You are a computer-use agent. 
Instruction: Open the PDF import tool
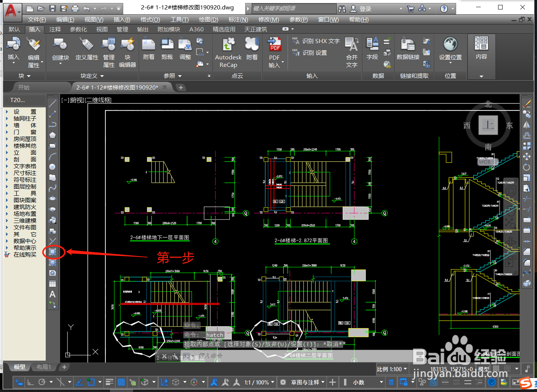tap(274, 53)
